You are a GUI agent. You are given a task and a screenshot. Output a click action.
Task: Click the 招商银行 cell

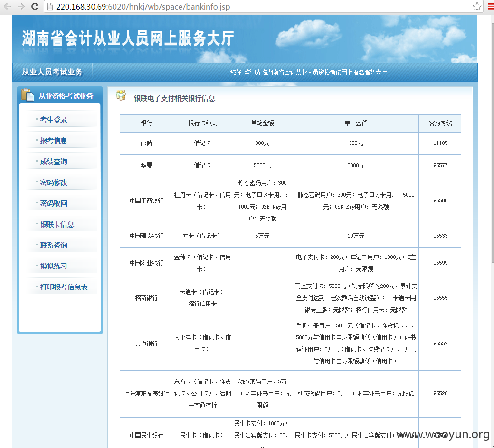[146, 298]
